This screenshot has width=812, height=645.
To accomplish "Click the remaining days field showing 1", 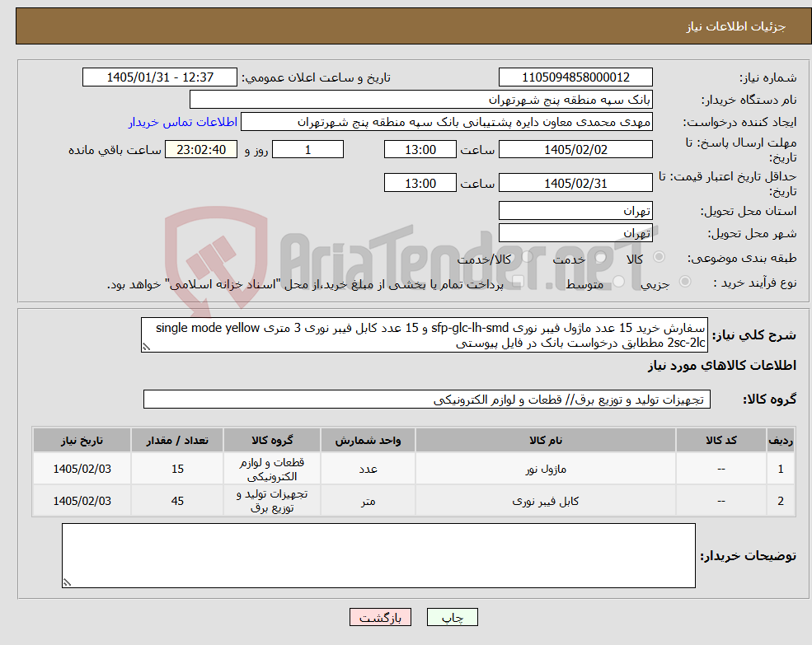I will (307, 150).
